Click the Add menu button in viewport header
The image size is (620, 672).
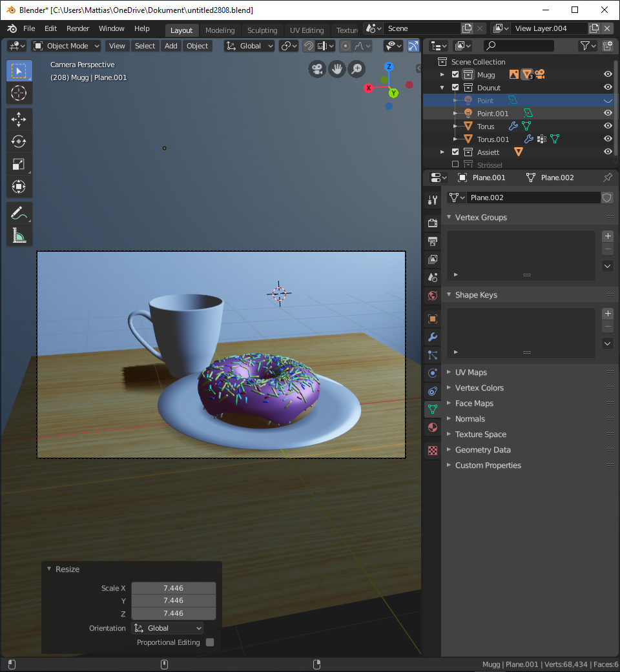click(x=170, y=46)
